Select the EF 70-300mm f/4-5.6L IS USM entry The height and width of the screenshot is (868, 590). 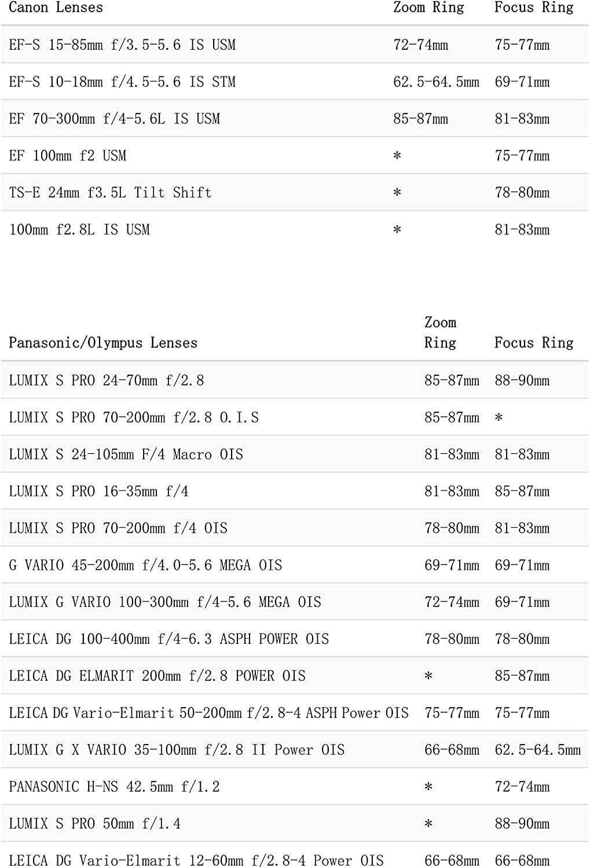[x=115, y=119]
